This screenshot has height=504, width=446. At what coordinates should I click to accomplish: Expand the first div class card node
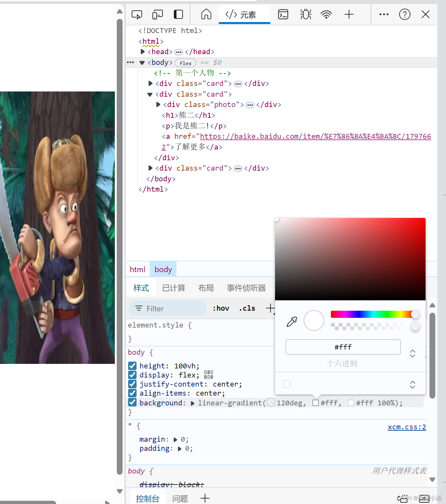coord(151,83)
